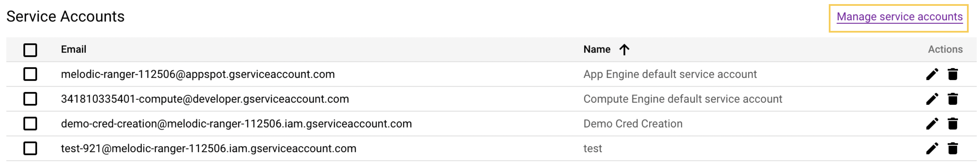Click the test-921 email address
The width and height of the screenshot is (980, 164).
click(208, 149)
